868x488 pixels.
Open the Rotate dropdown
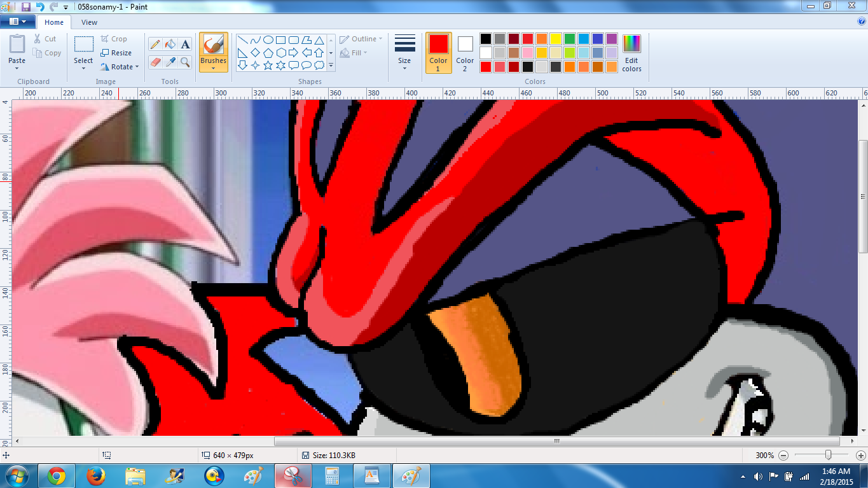click(120, 67)
